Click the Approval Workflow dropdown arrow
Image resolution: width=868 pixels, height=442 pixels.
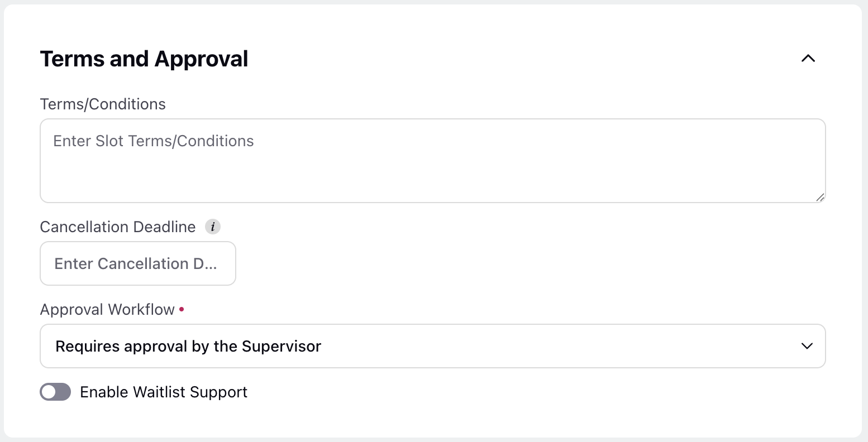pyautogui.click(x=807, y=346)
